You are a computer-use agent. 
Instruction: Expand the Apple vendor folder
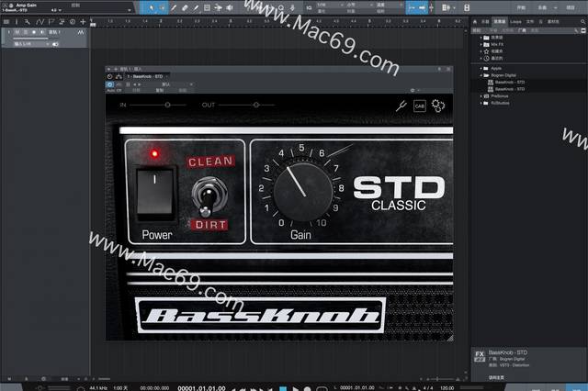(x=481, y=69)
